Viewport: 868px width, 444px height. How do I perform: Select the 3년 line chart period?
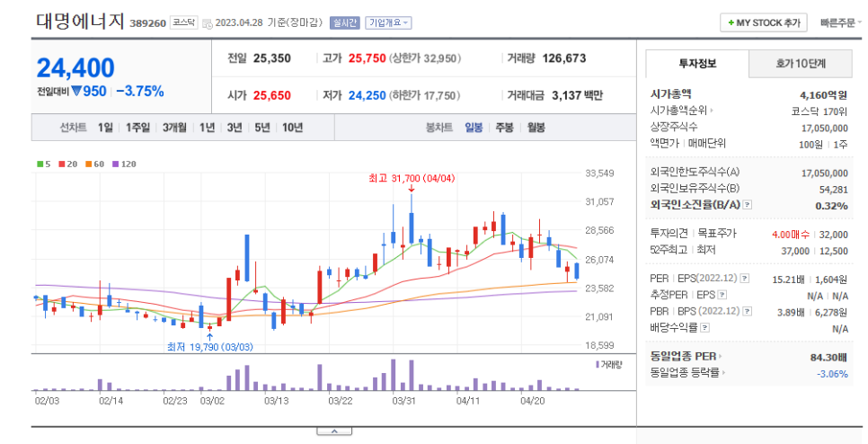[x=235, y=128]
